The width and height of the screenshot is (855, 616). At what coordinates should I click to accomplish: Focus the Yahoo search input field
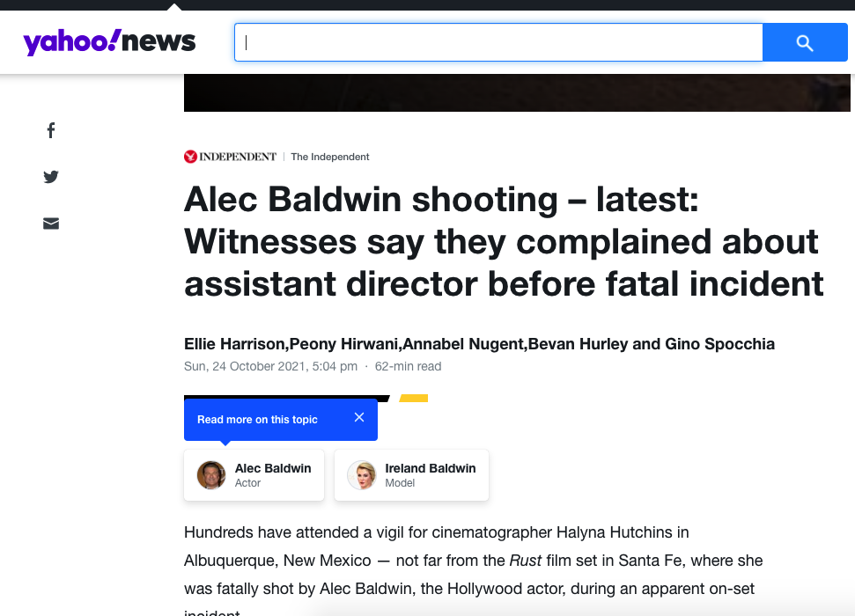(x=498, y=42)
